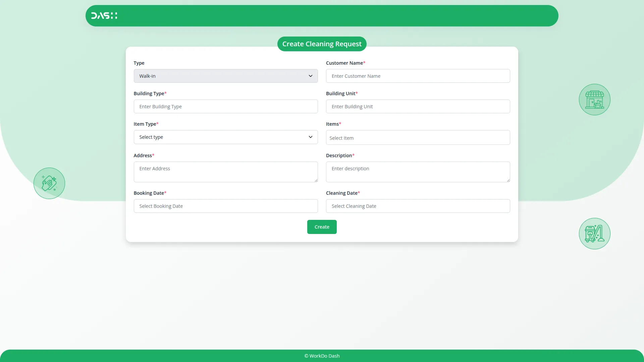This screenshot has width=644, height=362.
Task: Expand the Item Type select dropdown
Action: pos(225,137)
